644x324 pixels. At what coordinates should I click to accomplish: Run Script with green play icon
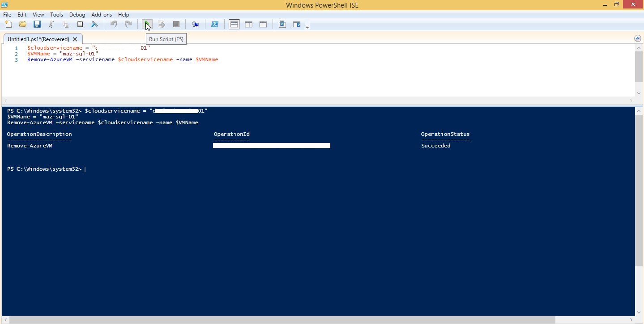(x=147, y=24)
